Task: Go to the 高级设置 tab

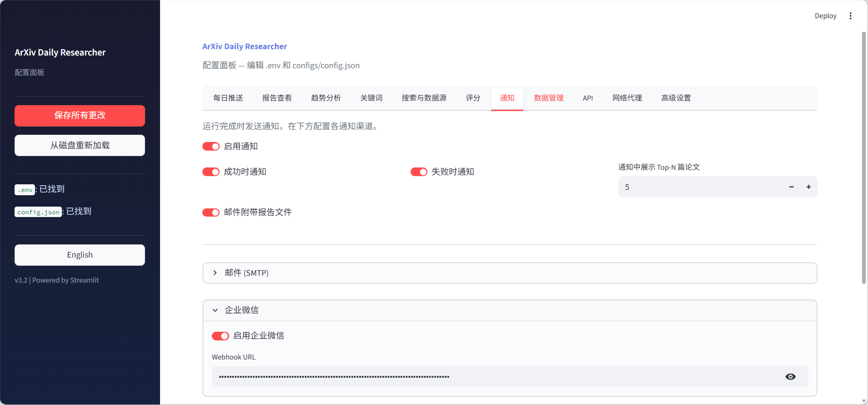Action: [676, 98]
